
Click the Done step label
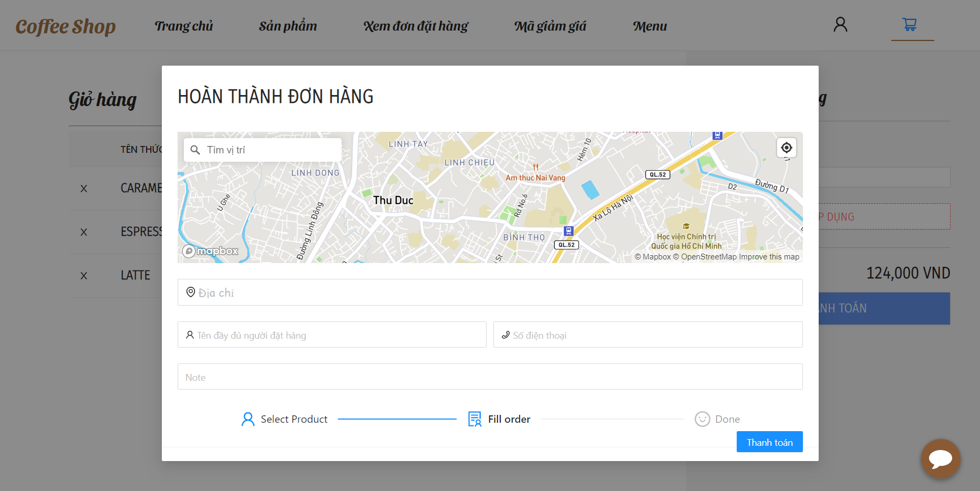tap(727, 419)
